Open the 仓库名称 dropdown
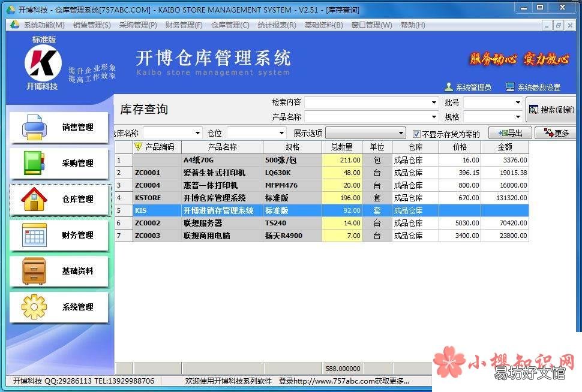The width and height of the screenshot is (582, 392). (197, 133)
